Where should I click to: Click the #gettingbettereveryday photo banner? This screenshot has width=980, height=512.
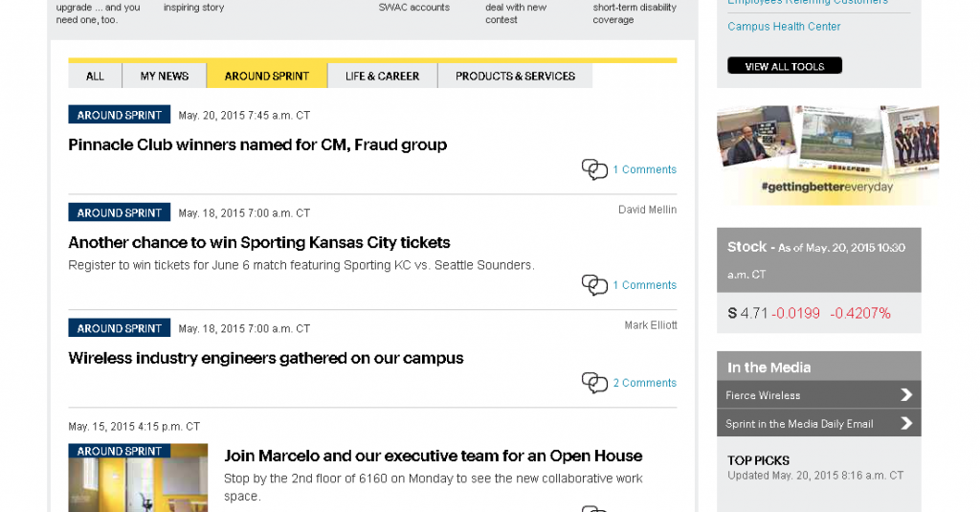point(827,155)
